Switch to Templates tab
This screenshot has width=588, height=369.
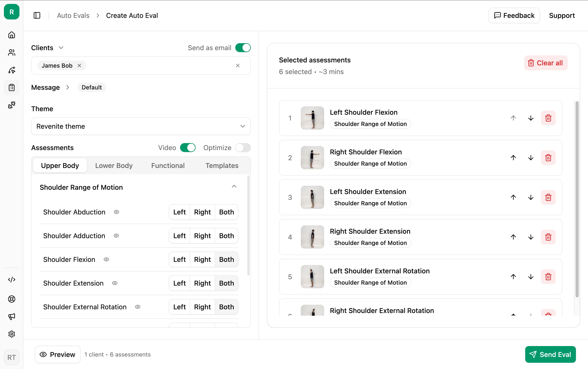(x=222, y=165)
